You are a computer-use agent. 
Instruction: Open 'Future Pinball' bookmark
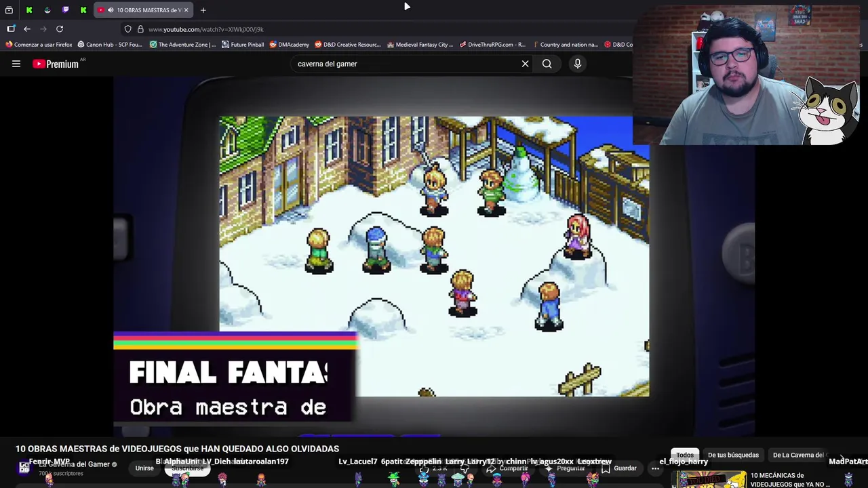pyautogui.click(x=243, y=45)
